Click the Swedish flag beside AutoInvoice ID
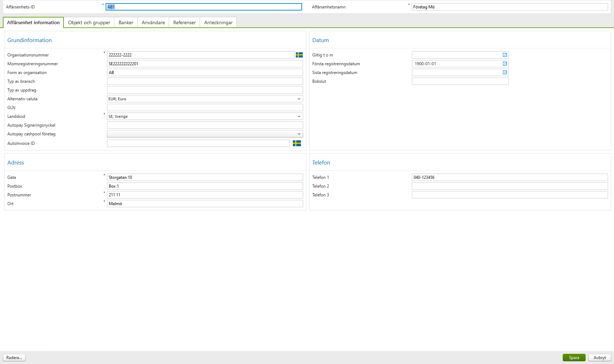614x364 pixels. click(x=297, y=143)
